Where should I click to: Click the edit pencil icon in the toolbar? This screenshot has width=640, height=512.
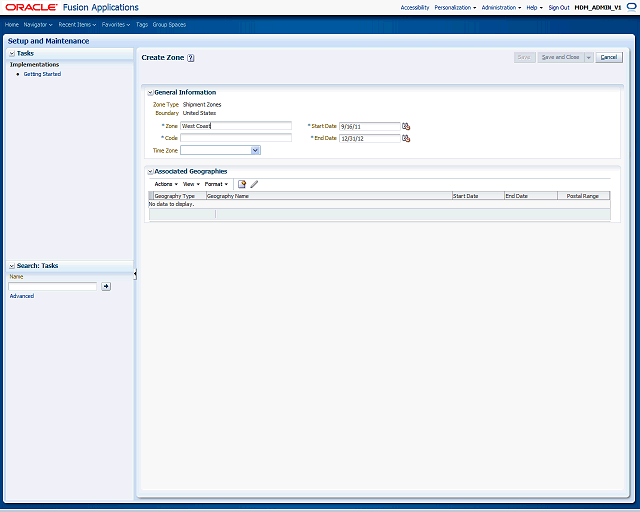254,184
